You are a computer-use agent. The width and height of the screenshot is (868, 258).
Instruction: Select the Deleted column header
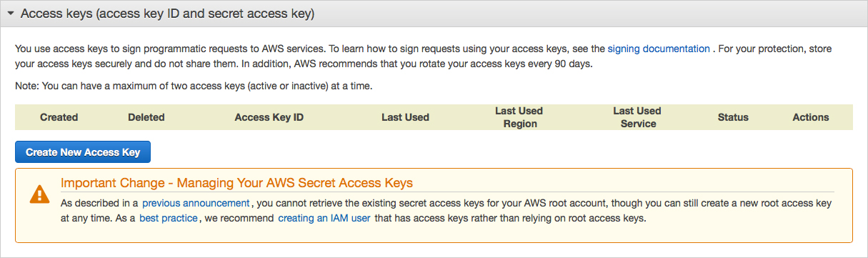pyautogui.click(x=146, y=117)
